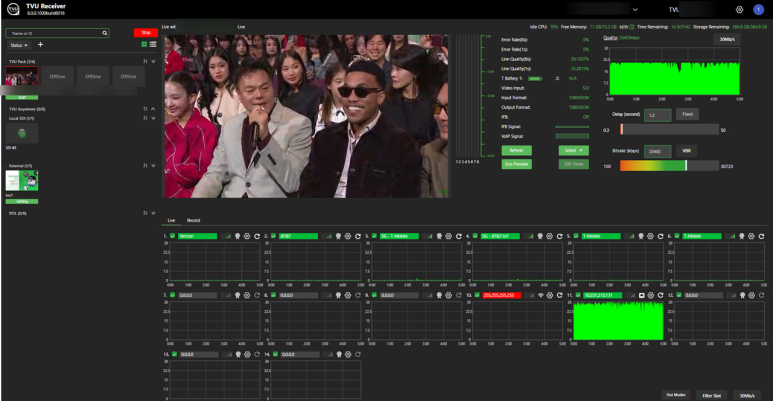This screenshot has width=773, height=401.
Task: Switch to the Record tab
Action: click(x=193, y=220)
